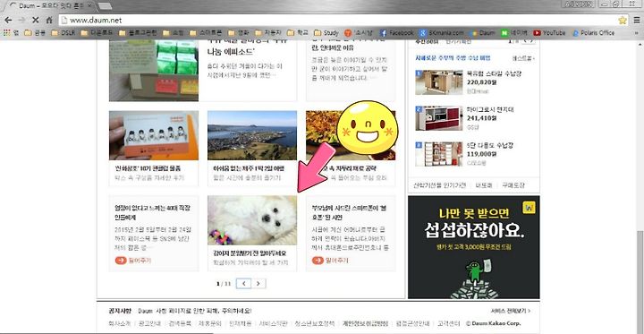
Task: Open the 5단 다용도 수납장 product link
Action: click(490, 146)
